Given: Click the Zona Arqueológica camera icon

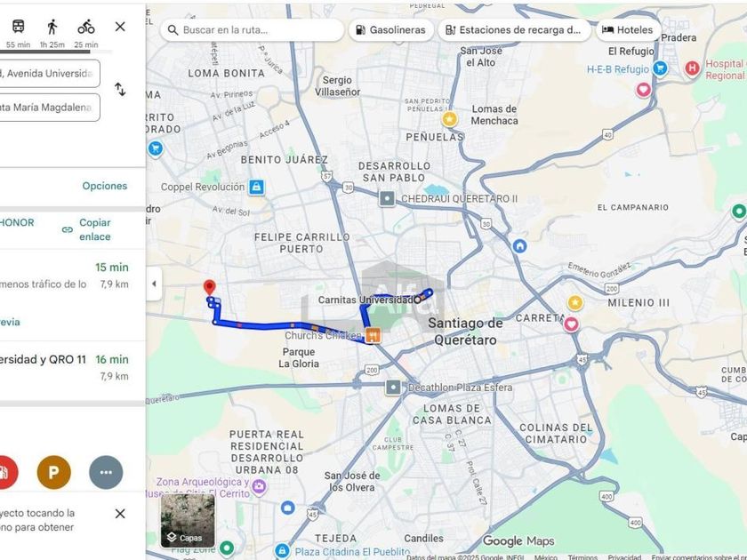Looking at the screenshot, I should tap(259, 487).
